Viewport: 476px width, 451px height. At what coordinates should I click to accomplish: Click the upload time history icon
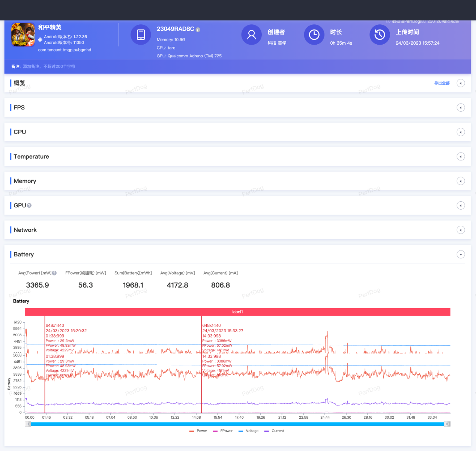(x=380, y=34)
